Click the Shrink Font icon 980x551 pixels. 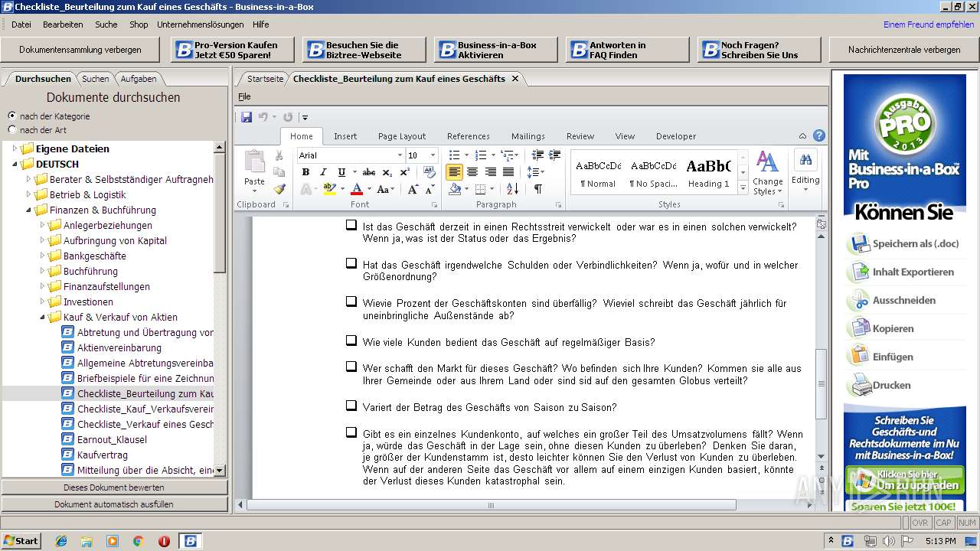(430, 189)
